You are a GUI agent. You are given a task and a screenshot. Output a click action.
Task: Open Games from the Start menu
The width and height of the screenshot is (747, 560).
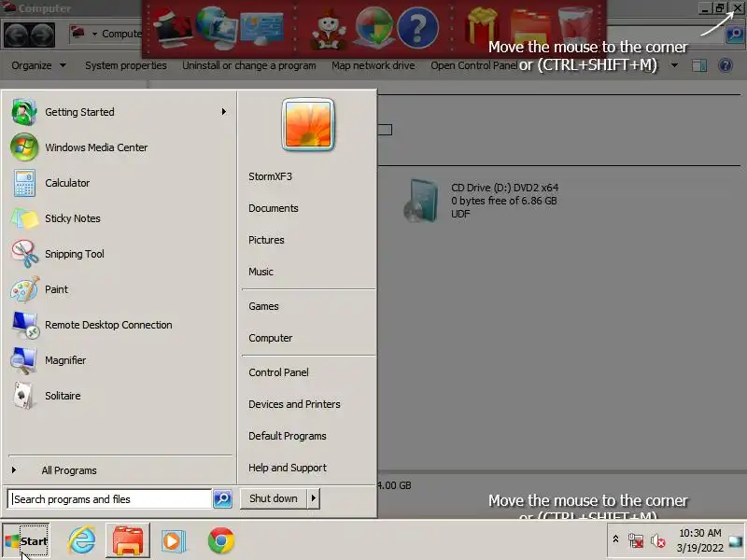click(263, 307)
